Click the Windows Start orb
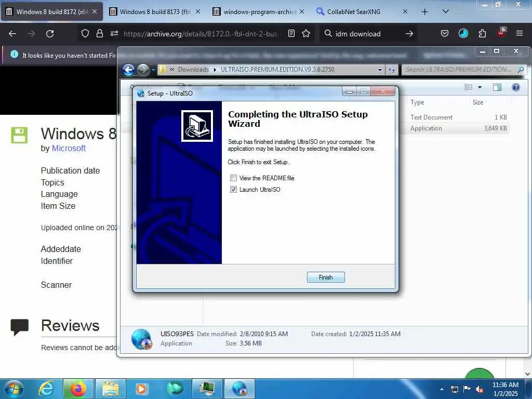Screen dimensions: 532x399 coord(14,389)
